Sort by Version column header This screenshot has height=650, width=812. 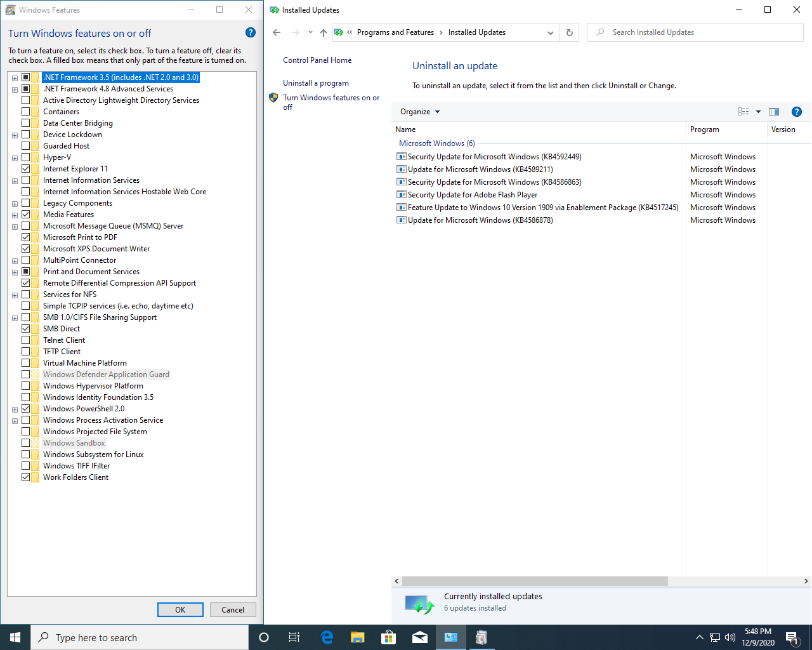789,129
